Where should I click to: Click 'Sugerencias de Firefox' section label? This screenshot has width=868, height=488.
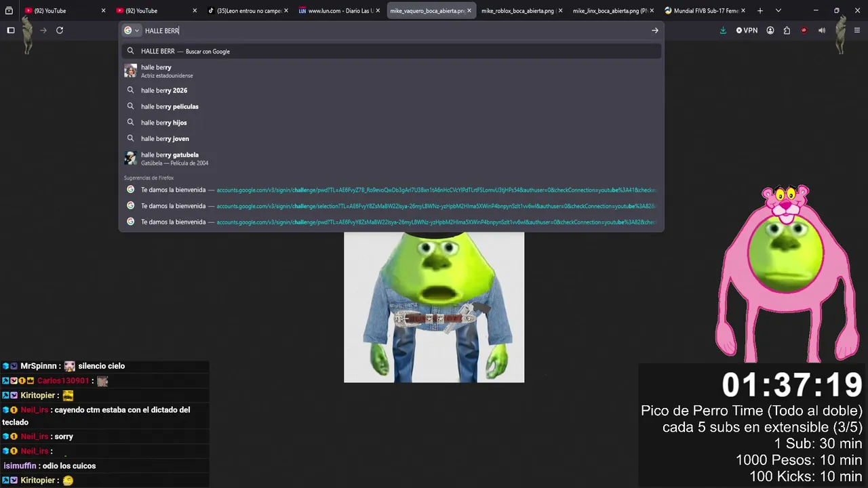coord(149,178)
